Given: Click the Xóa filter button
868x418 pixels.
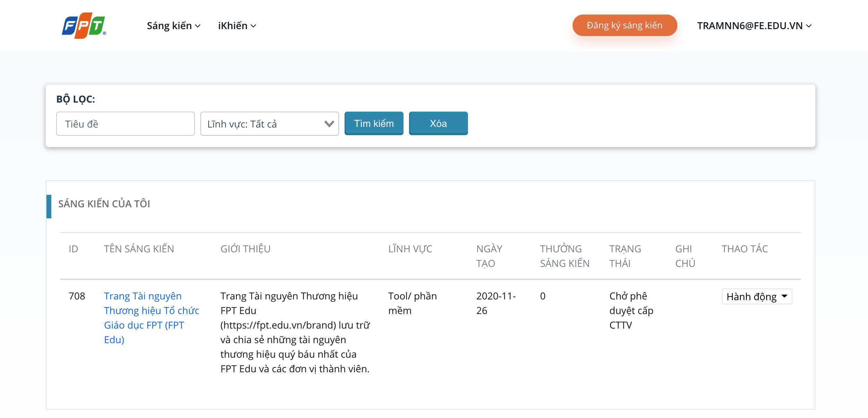Looking at the screenshot, I should pyautogui.click(x=438, y=123).
